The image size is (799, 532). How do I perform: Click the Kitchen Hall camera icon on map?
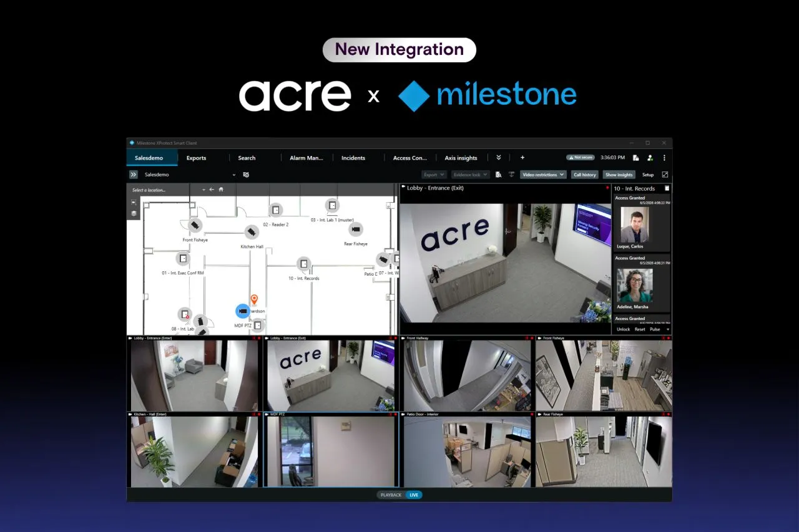coord(252,233)
